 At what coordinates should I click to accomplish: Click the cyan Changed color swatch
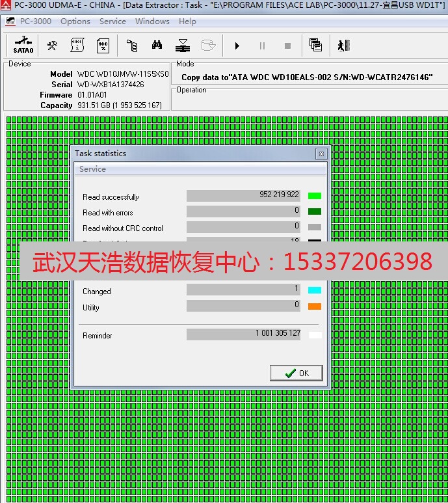315,290
